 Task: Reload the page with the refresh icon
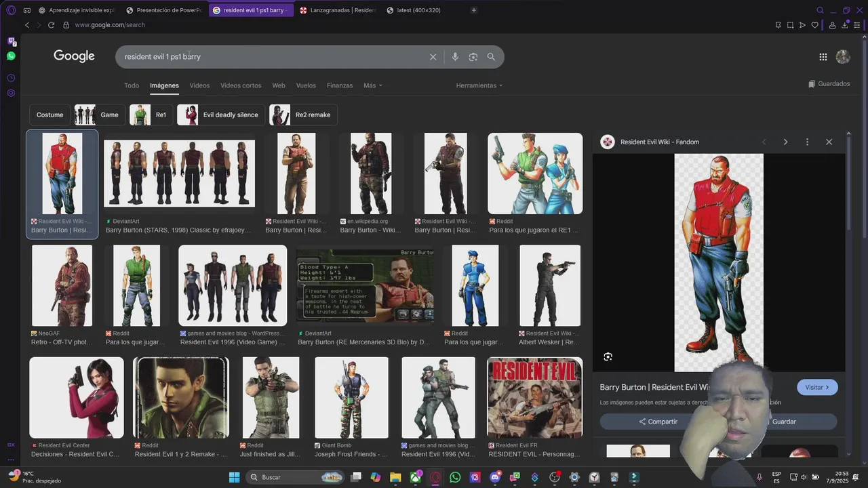coord(51,25)
